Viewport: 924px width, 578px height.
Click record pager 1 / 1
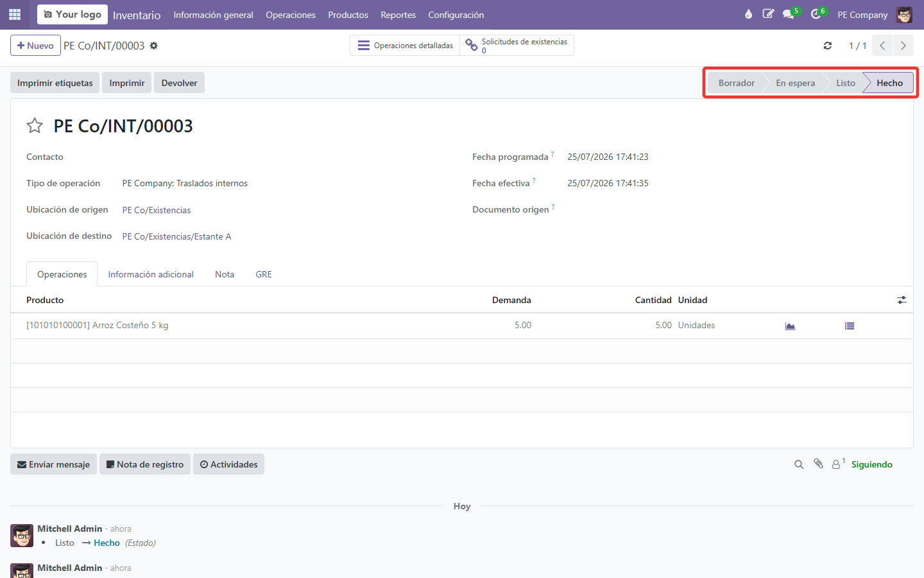[x=857, y=46]
